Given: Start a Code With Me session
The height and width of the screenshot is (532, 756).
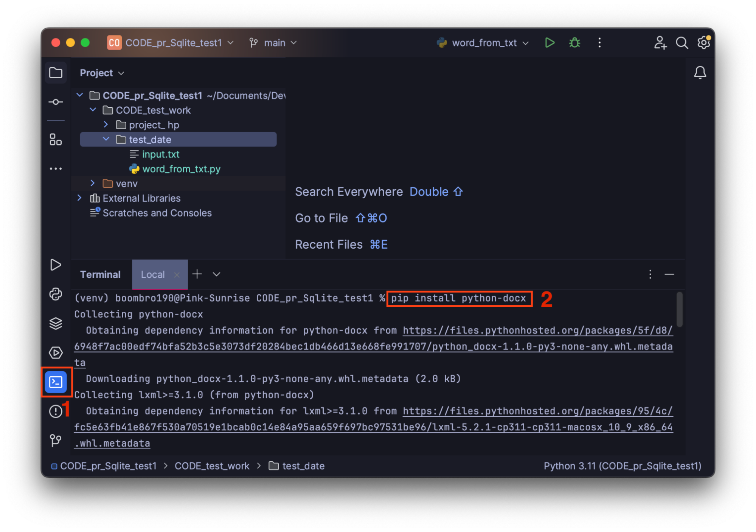Looking at the screenshot, I should click(660, 42).
